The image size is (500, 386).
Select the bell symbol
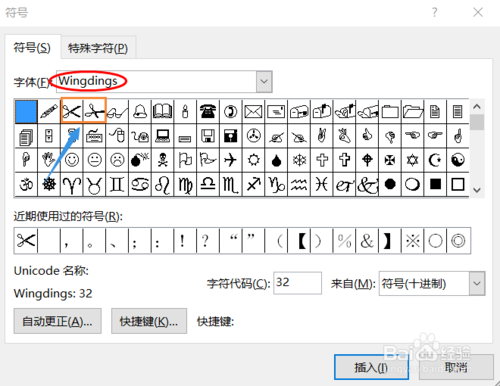point(140,112)
